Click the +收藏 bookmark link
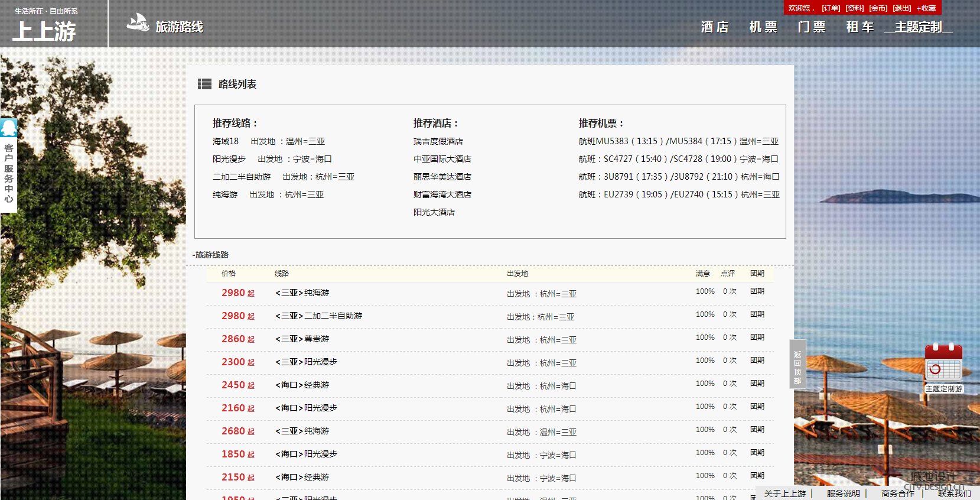The image size is (980, 500). pos(926,8)
